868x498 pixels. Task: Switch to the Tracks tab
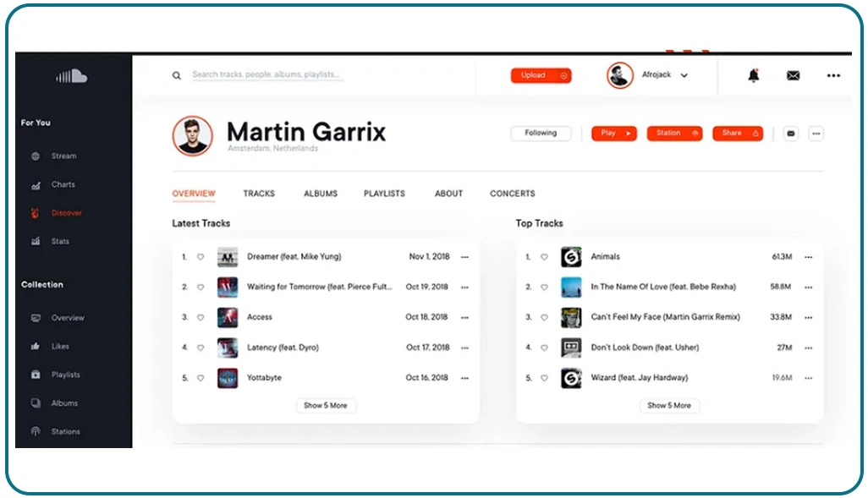coord(259,193)
